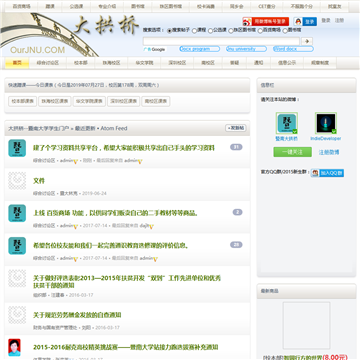Open placeholder avatar of 2013—2015 notice post

click(17, 279)
